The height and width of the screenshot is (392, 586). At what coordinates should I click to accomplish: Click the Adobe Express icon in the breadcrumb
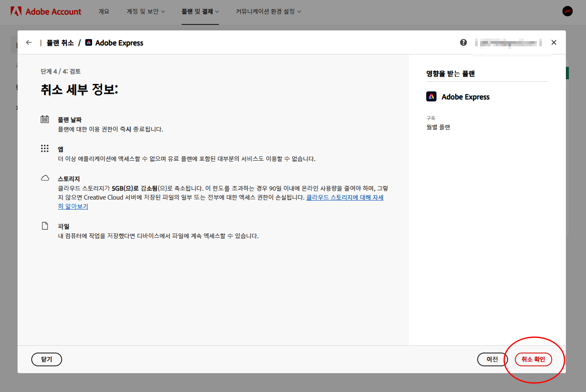[89, 42]
